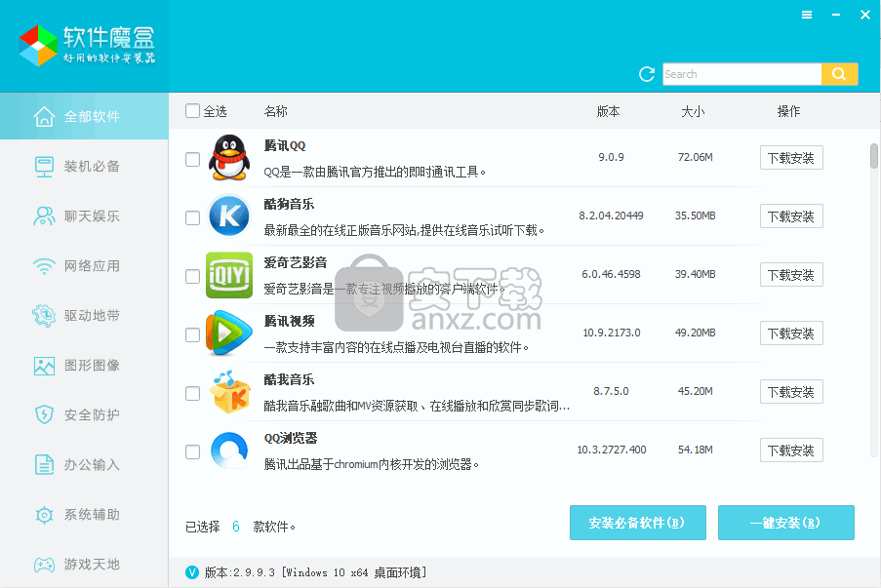Image resolution: width=881 pixels, height=588 pixels.
Task: Switch to the 图形图像 category
Action: (84, 365)
